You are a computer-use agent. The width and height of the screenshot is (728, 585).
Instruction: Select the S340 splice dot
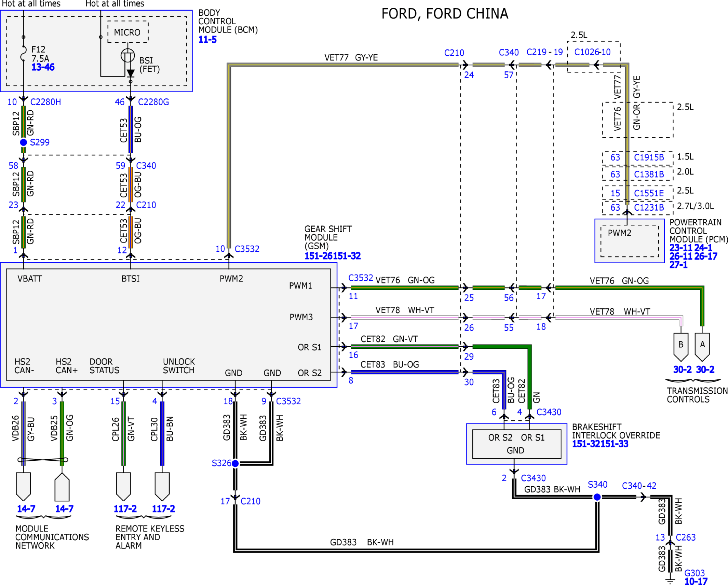point(597,497)
